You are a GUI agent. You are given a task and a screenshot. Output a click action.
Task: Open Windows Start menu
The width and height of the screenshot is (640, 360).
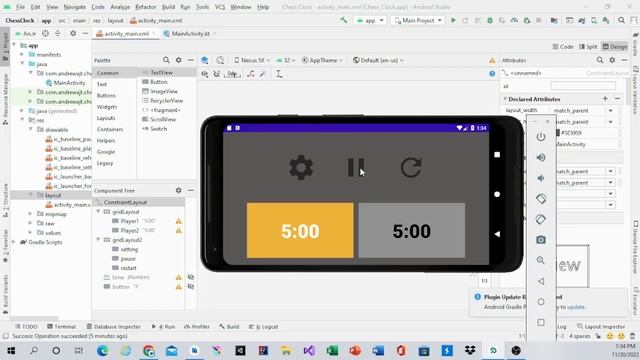11,350
